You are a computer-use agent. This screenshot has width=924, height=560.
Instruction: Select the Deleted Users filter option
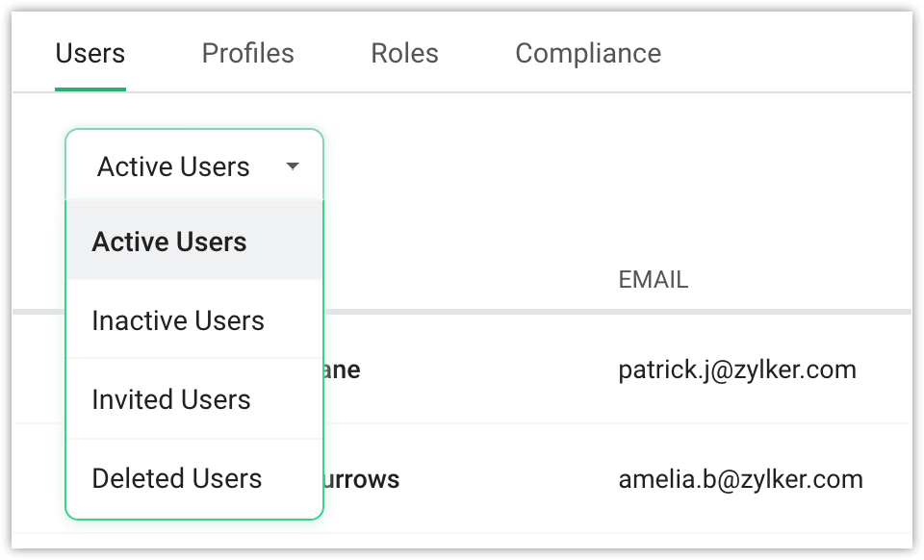[x=177, y=478]
